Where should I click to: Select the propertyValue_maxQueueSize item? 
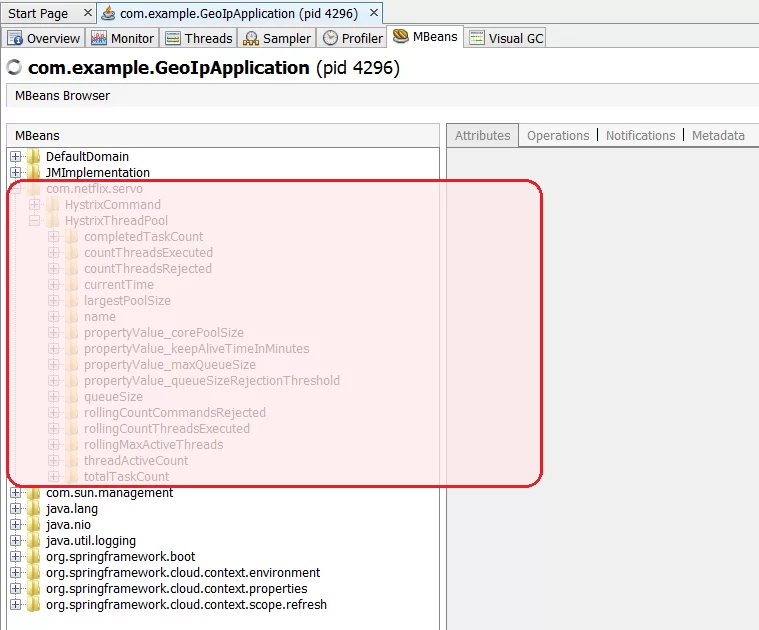coord(170,365)
